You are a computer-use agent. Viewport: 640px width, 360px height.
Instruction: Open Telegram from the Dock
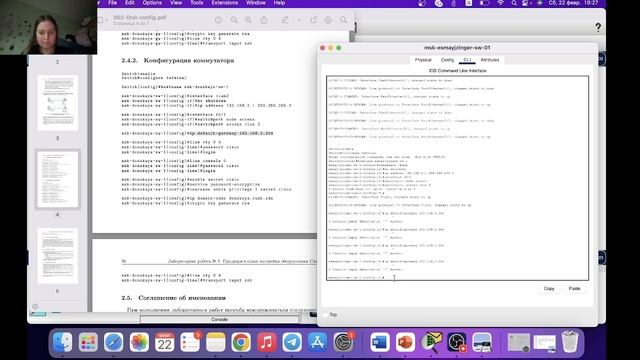[x=292, y=342]
